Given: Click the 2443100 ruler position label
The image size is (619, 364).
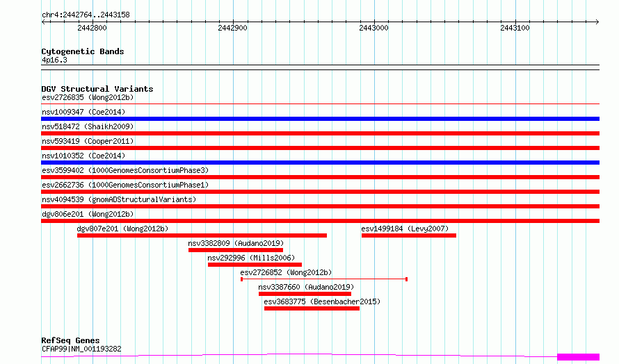Looking at the screenshot, I should click(515, 28).
